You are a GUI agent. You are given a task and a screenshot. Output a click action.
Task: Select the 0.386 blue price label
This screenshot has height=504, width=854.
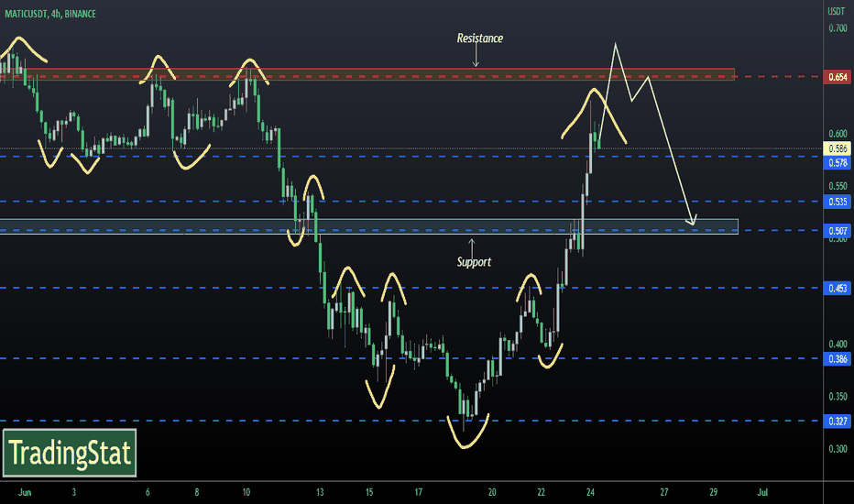[838, 358]
